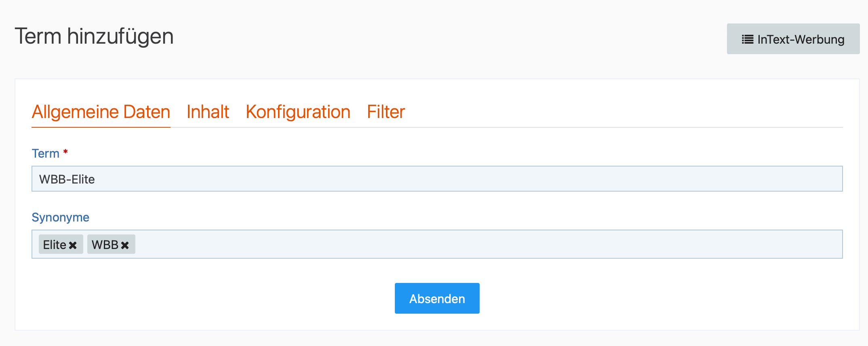Image resolution: width=868 pixels, height=346 pixels.
Task: Click blank panel area left of Absenden
Action: click(x=202, y=298)
